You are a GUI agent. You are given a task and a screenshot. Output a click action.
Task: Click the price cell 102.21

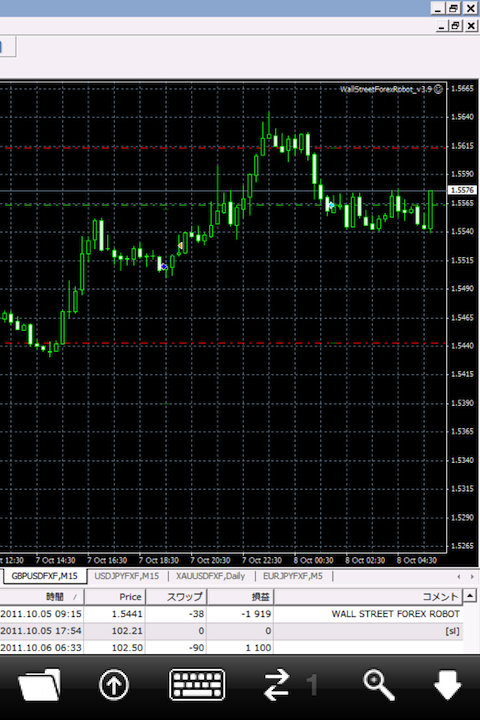point(127,631)
